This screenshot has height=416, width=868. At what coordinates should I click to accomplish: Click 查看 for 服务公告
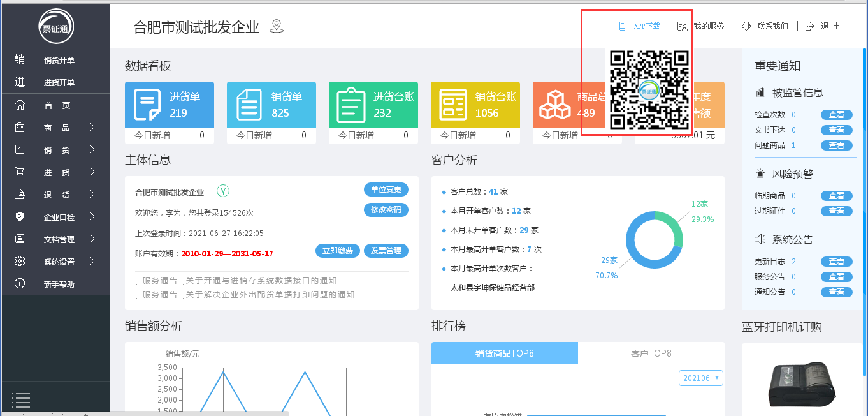837,277
